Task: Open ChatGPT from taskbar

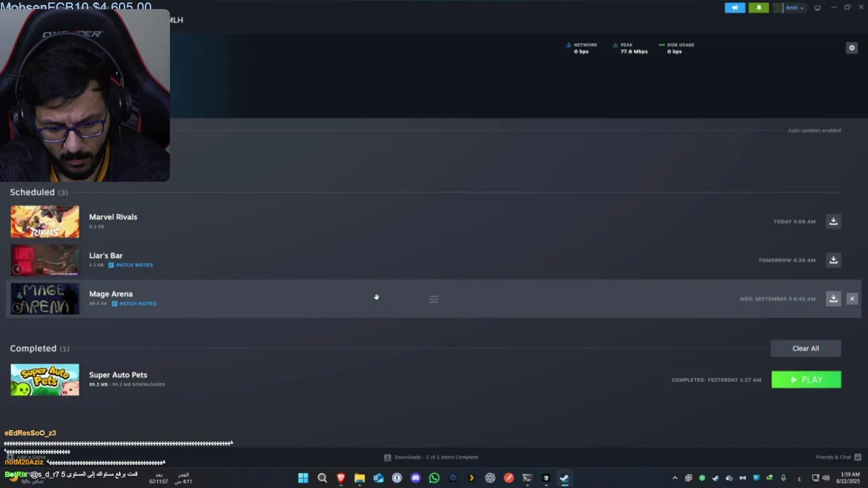Action: 490,478
